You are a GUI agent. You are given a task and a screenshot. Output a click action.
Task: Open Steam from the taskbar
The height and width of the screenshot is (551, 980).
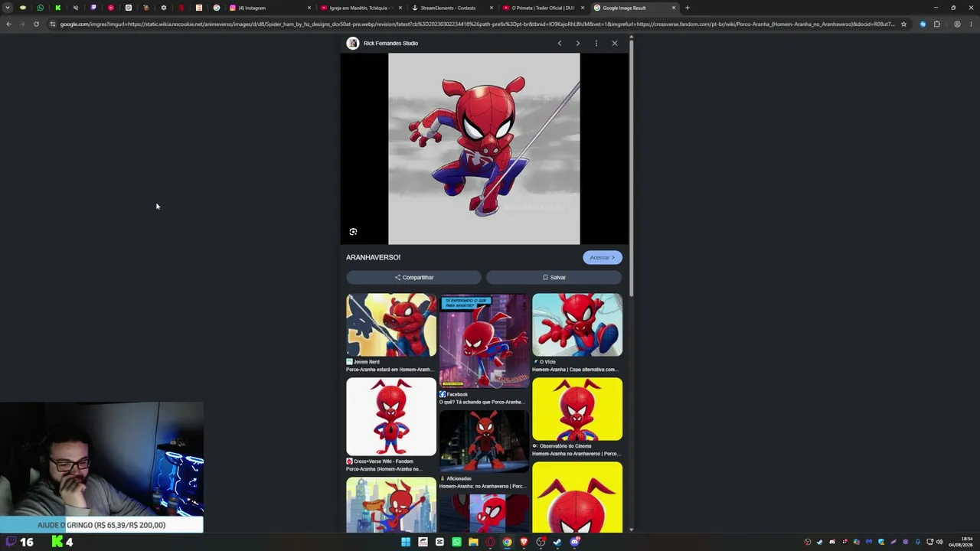tap(557, 542)
